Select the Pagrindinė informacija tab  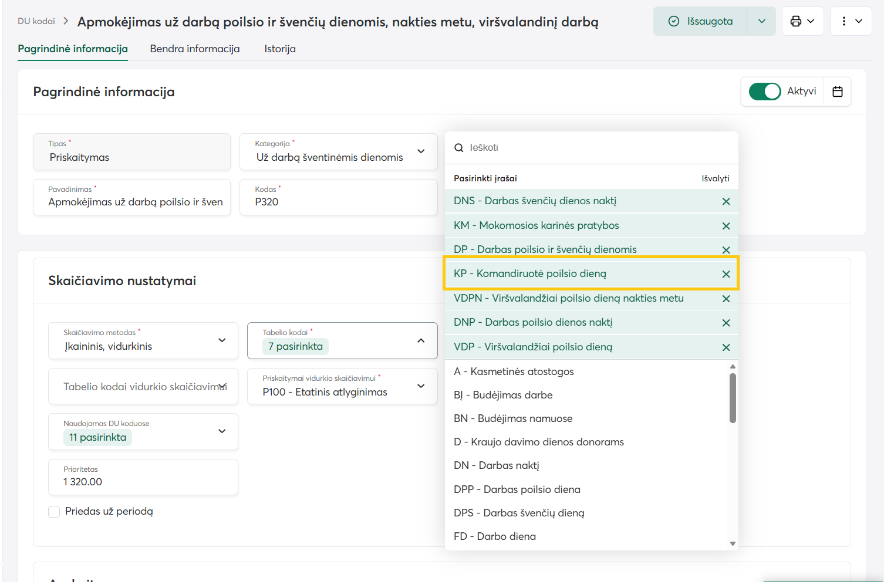coord(73,49)
